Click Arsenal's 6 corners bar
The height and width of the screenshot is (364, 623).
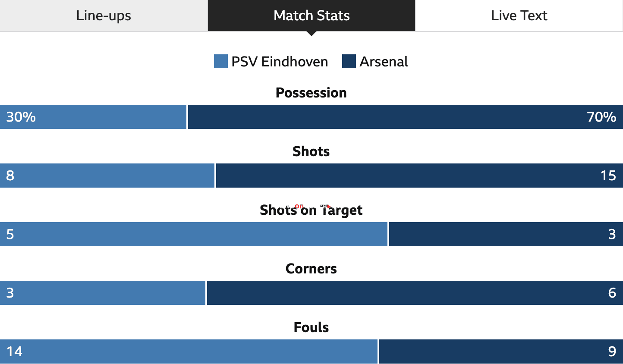click(x=415, y=293)
